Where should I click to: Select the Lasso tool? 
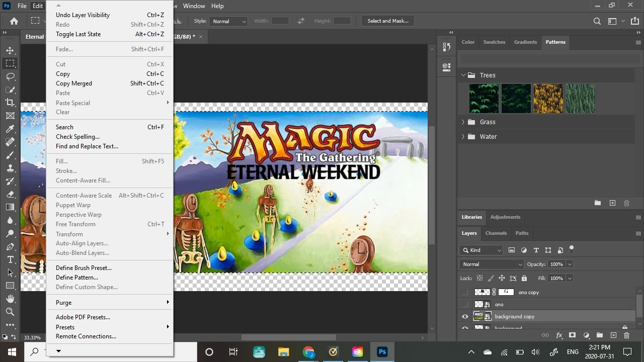point(10,76)
